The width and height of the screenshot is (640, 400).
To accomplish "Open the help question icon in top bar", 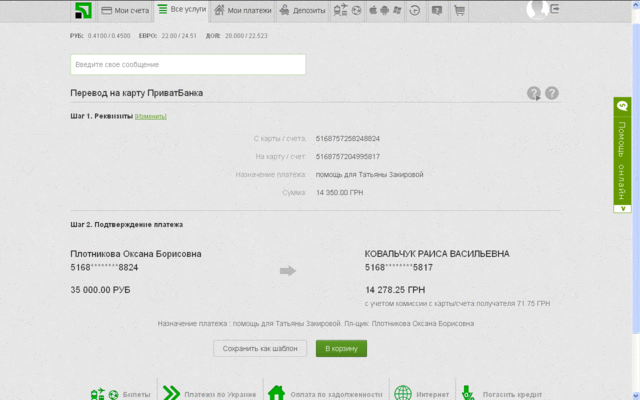I will pos(437,11).
